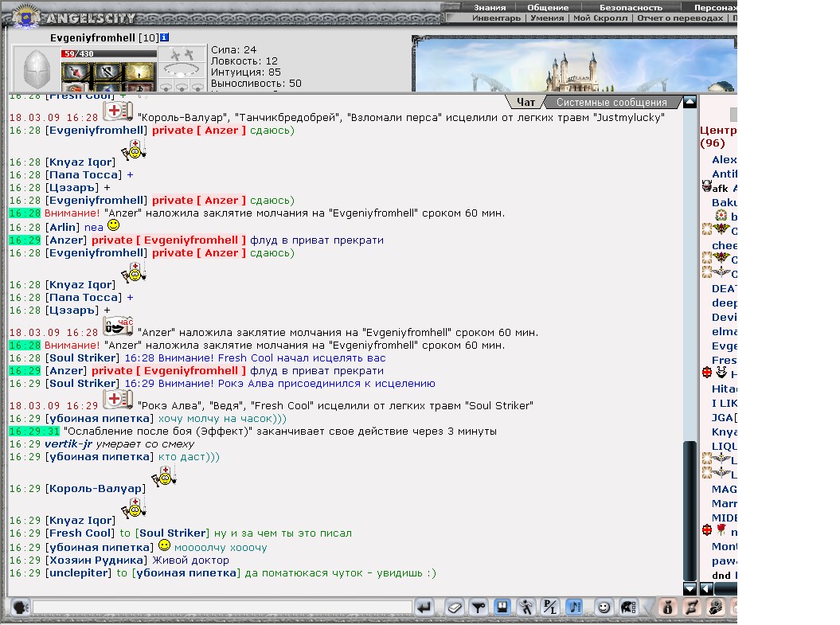Switch to the Чат tab

point(525,102)
